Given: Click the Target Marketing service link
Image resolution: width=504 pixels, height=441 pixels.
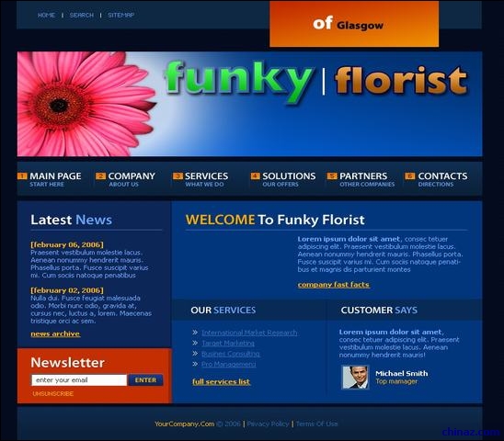Looking at the screenshot, I should pos(228,344).
